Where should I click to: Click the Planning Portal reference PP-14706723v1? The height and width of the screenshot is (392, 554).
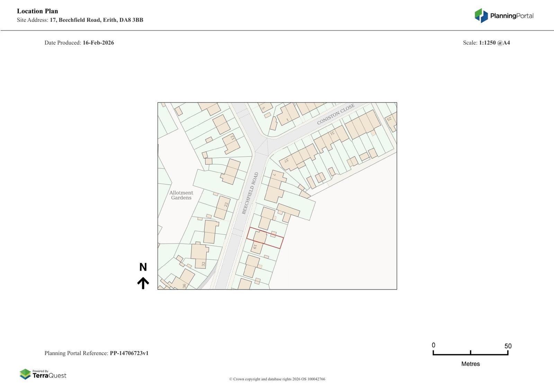tap(129, 353)
